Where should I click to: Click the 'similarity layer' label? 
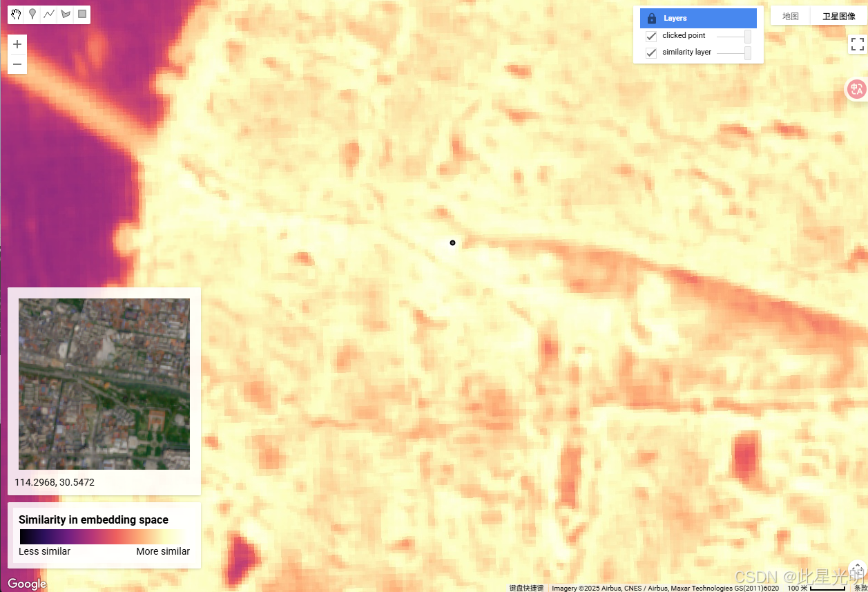[x=686, y=52]
